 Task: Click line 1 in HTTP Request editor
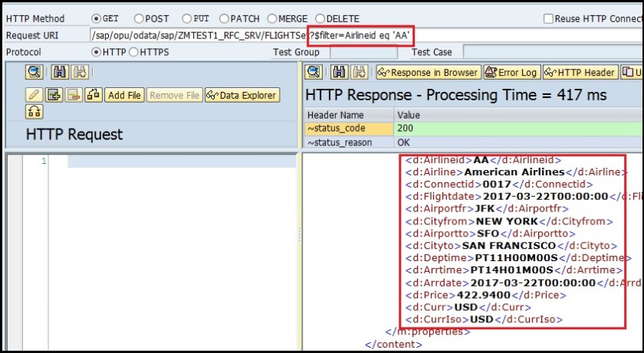click(x=182, y=161)
